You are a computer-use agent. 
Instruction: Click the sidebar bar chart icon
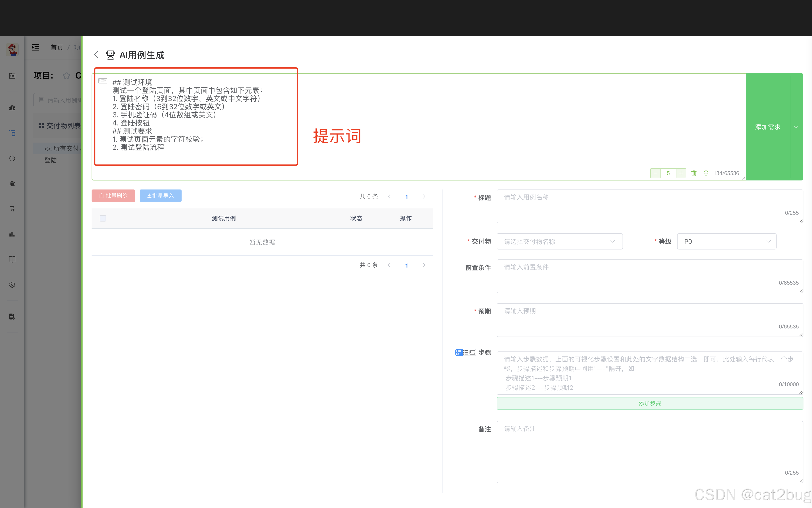[12, 234]
